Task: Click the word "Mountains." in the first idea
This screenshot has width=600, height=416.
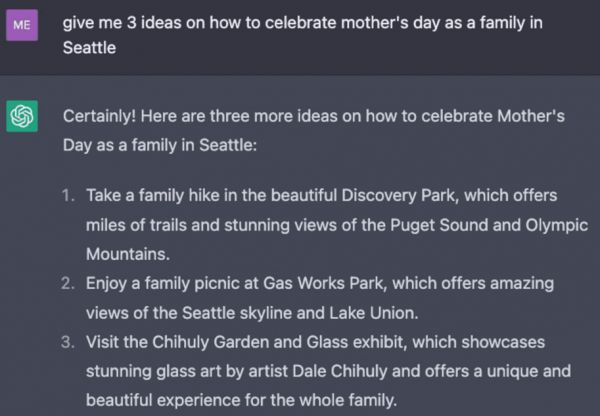Action: point(128,254)
